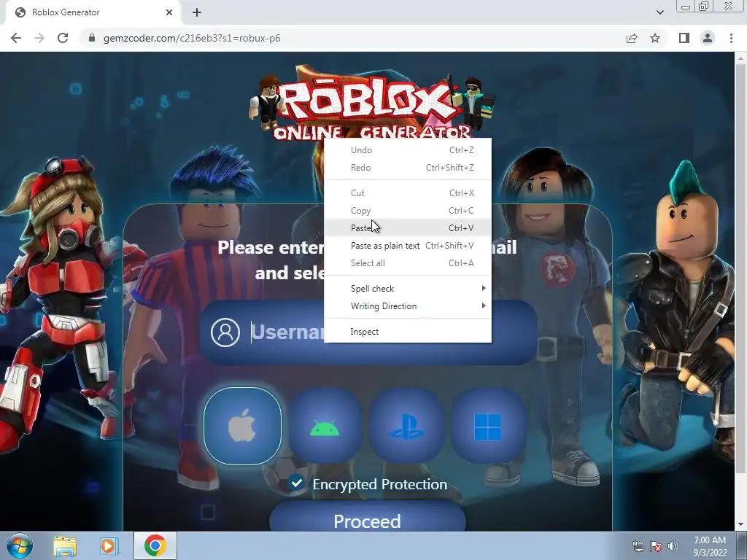Click the taskbar clock showing 7:00 AM
747x560 pixels.
[710, 546]
